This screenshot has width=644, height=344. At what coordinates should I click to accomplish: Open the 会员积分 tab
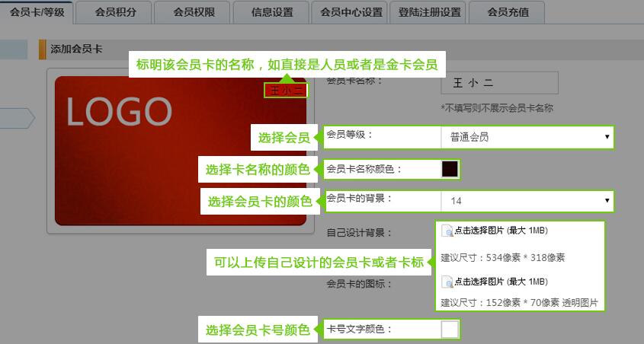point(115,12)
